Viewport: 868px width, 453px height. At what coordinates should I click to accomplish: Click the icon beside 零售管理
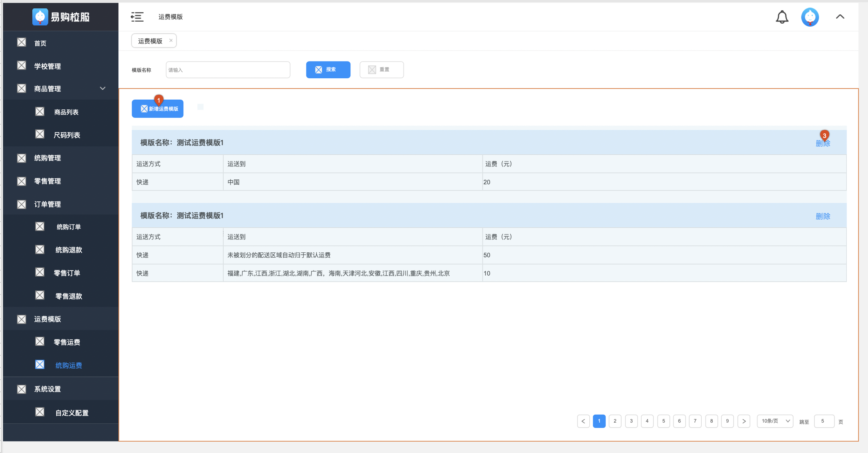(x=22, y=181)
